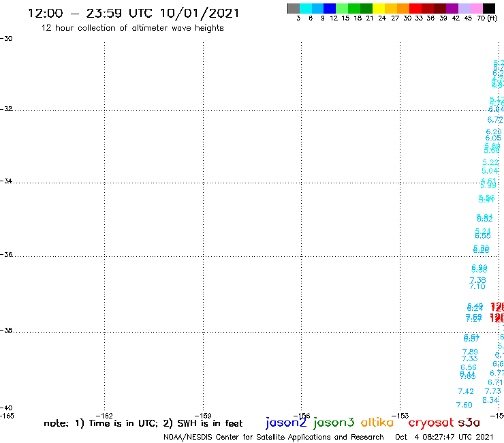Screen dimensions: 504x443
Task: Click the NOAA/NESDIS Center credit line
Action: [x=274, y=438]
